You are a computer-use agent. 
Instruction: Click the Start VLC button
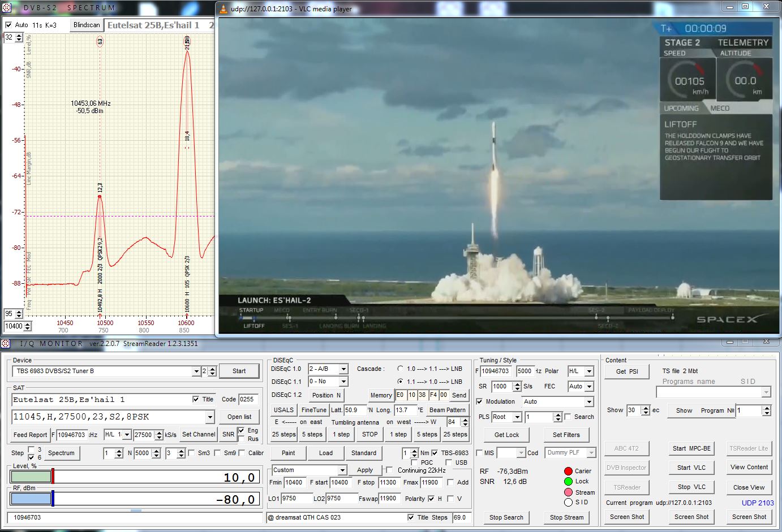[691, 468]
